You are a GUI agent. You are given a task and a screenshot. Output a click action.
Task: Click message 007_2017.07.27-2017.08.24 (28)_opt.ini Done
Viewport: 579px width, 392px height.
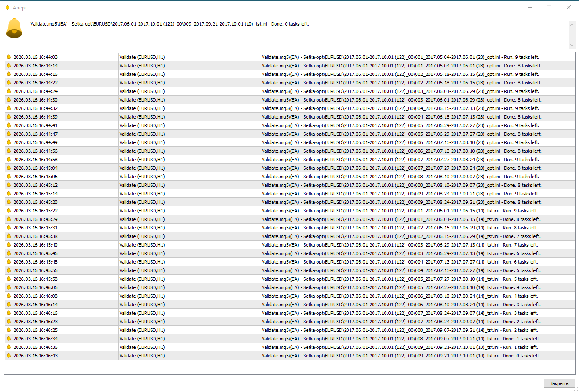[x=402, y=168]
